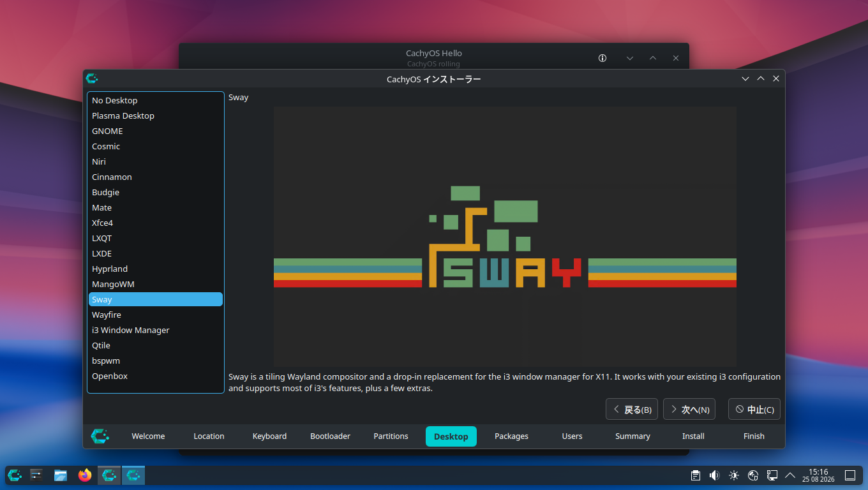The height and width of the screenshot is (490, 868).
Task: Select "bspwm" in the list
Action: point(156,360)
